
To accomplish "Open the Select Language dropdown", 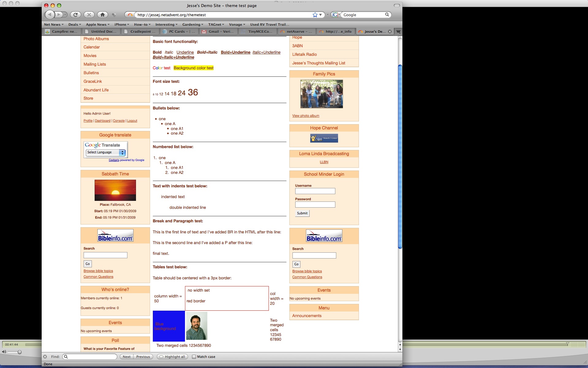I will (x=105, y=152).
